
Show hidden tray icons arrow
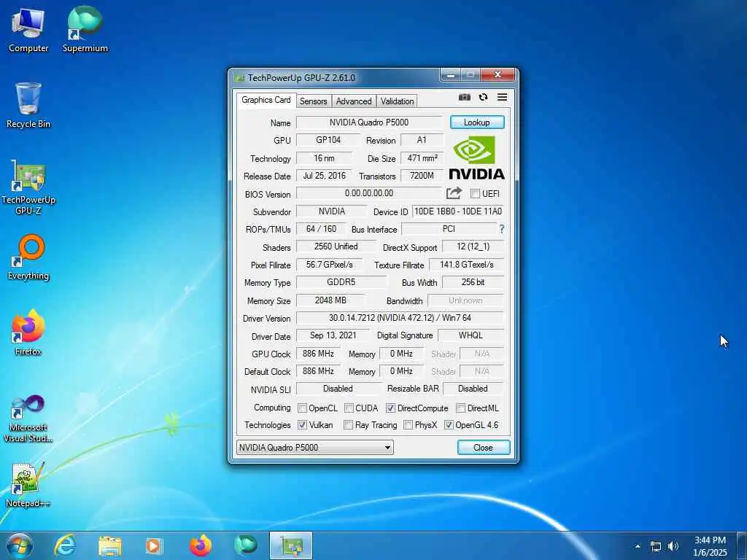pyautogui.click(x=638, y=546)
